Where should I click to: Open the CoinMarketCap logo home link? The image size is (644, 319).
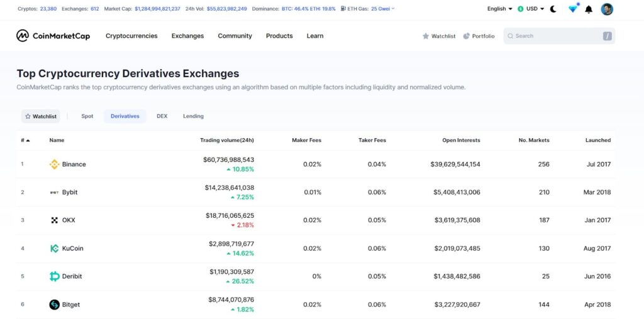53,36
